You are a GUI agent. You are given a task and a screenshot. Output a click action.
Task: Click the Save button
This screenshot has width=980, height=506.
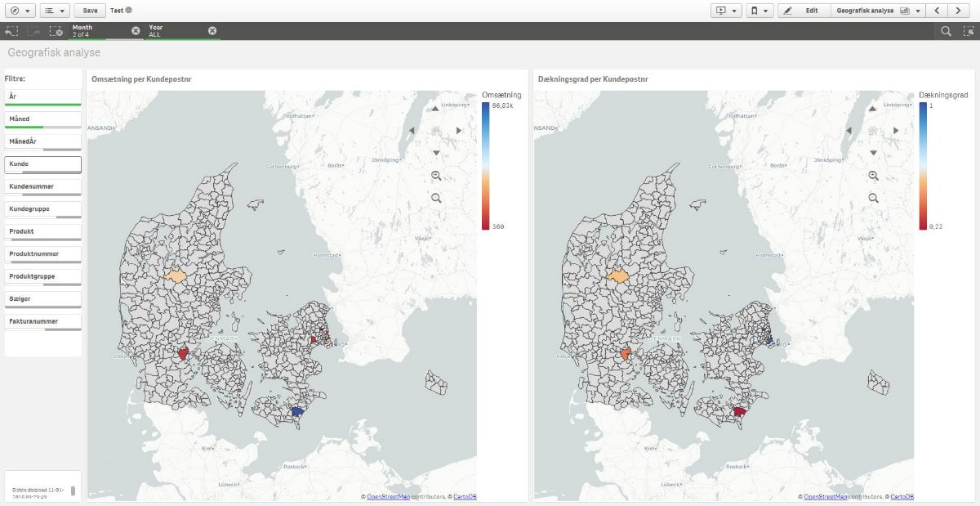point(90,11)
